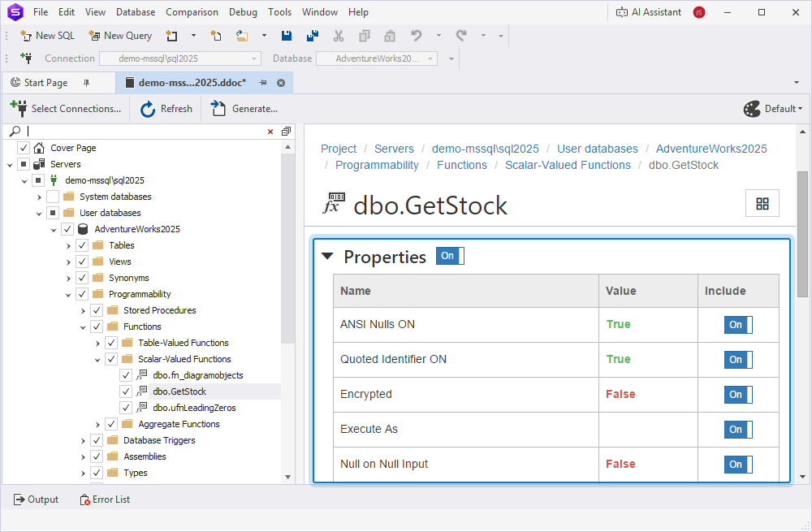Click Generate documentation button
This screenshot has height=532, width=812.
click(244, 109)
